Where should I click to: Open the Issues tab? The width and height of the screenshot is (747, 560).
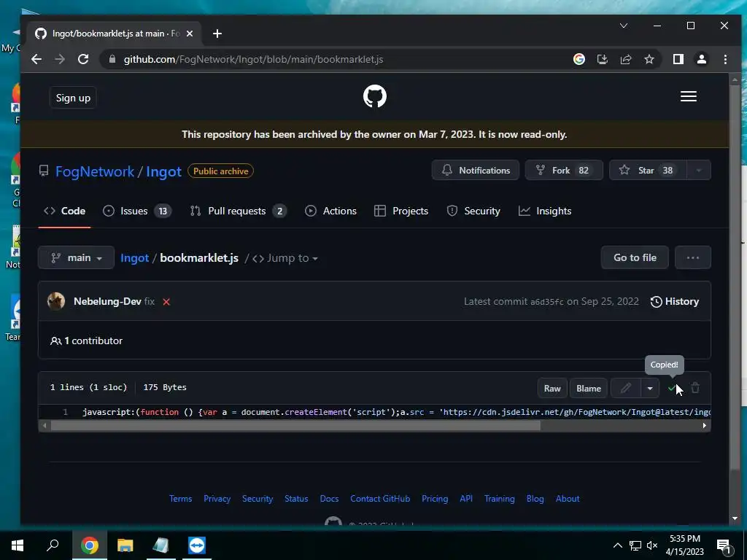point(137,211)
